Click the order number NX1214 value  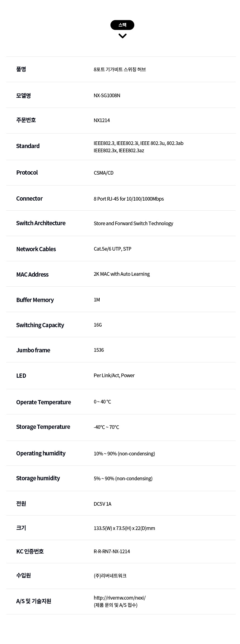pyautogui.click(x=102, y=120)
